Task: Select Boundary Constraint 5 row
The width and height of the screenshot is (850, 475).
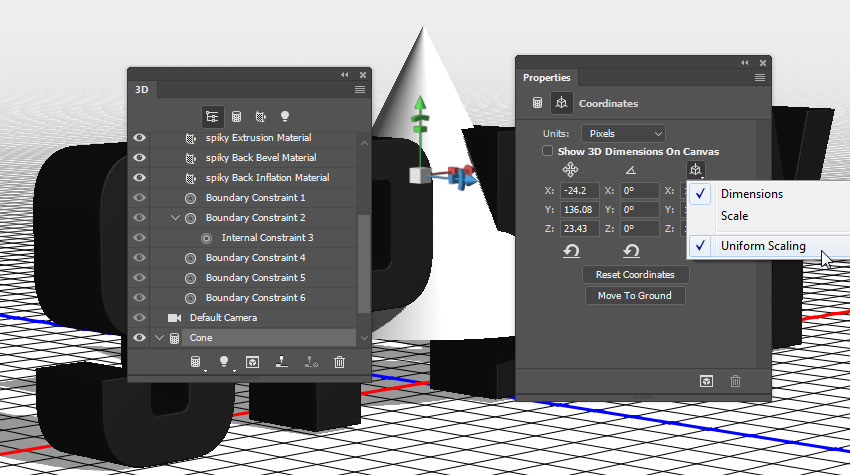Action: (x=253, y=278)
